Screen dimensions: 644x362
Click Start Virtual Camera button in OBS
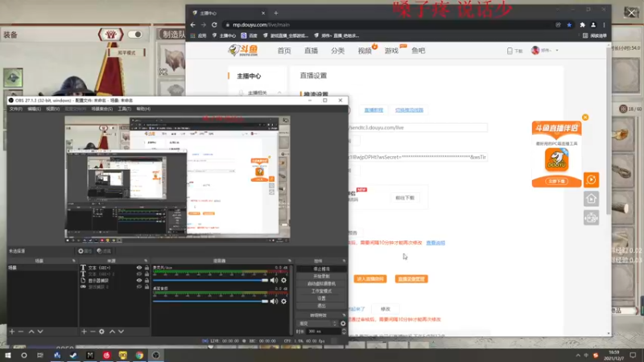[321, 284]
